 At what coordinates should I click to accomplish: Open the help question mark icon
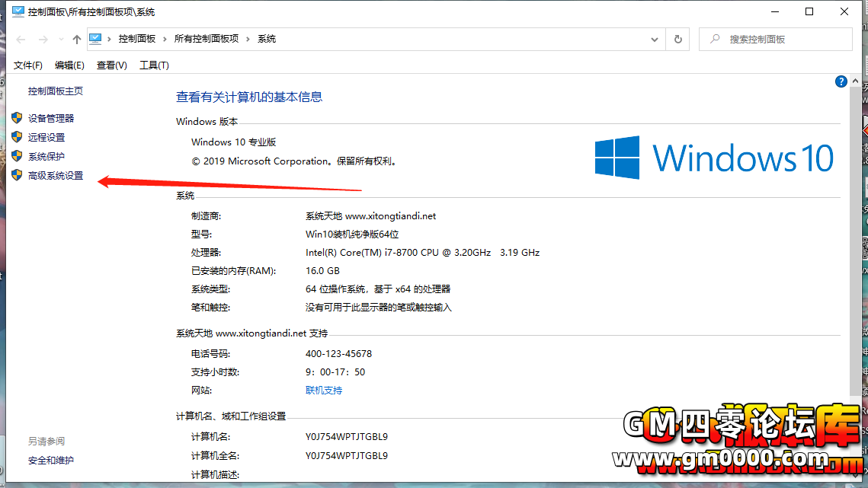[x=841, y=82]
